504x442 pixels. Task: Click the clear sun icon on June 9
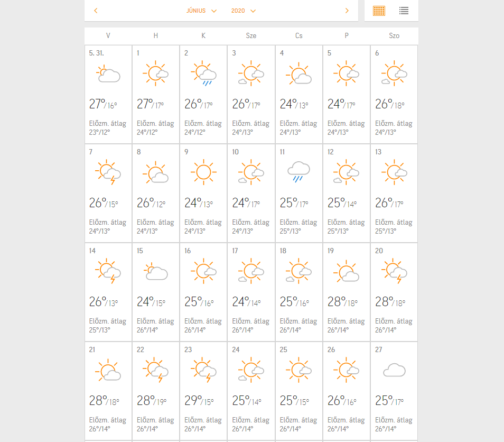(x=203, y=172)
